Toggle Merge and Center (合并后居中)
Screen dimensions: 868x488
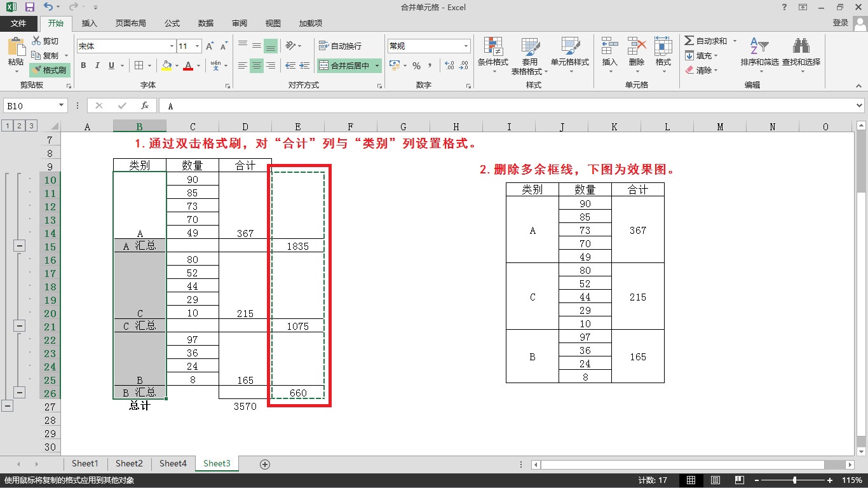tap(344, 65)
